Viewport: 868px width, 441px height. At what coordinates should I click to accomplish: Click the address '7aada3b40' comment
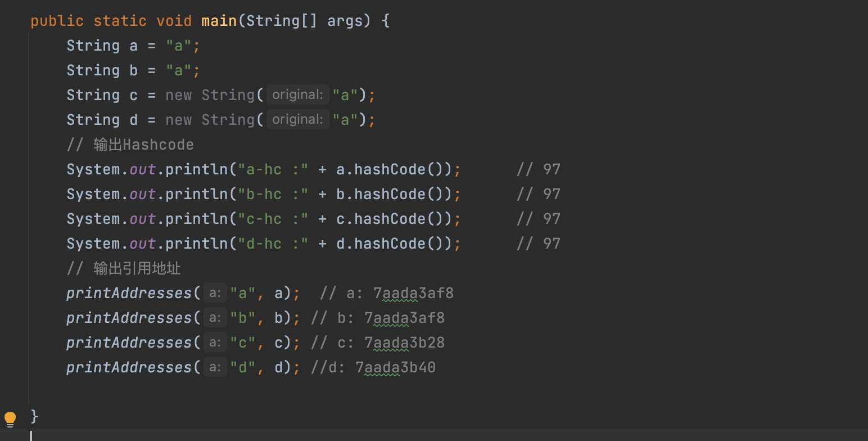tap(395, 367)
